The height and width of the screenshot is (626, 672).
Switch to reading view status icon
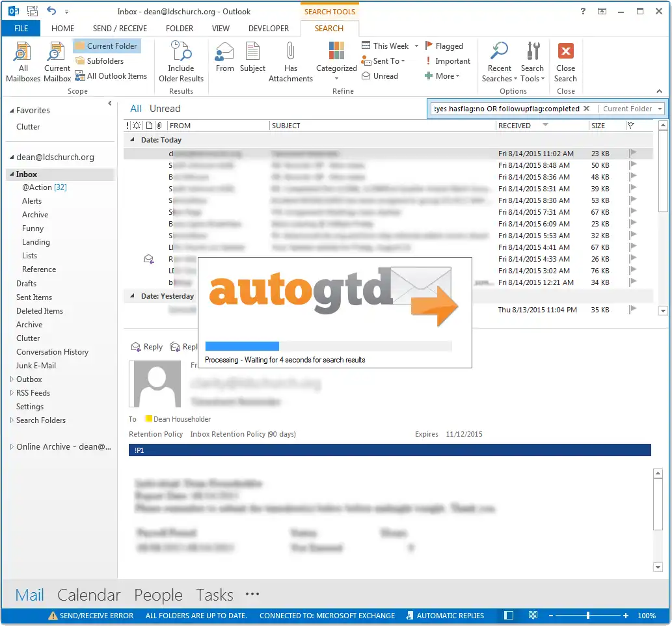click(533, 616)
